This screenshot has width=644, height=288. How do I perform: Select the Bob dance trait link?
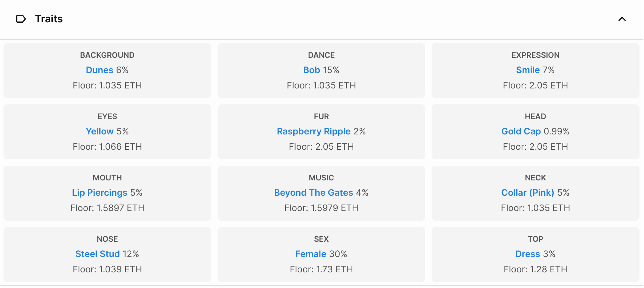[x=311, y=70]
